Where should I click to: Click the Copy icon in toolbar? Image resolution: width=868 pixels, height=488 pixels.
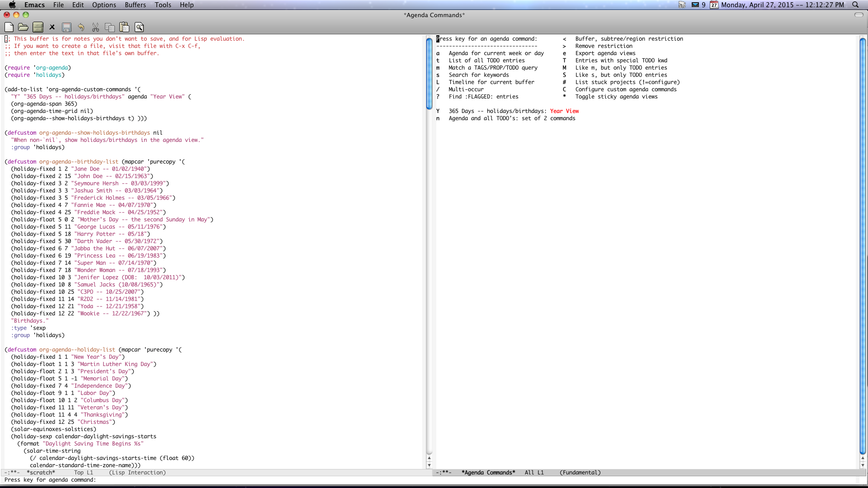pos(110,27)
